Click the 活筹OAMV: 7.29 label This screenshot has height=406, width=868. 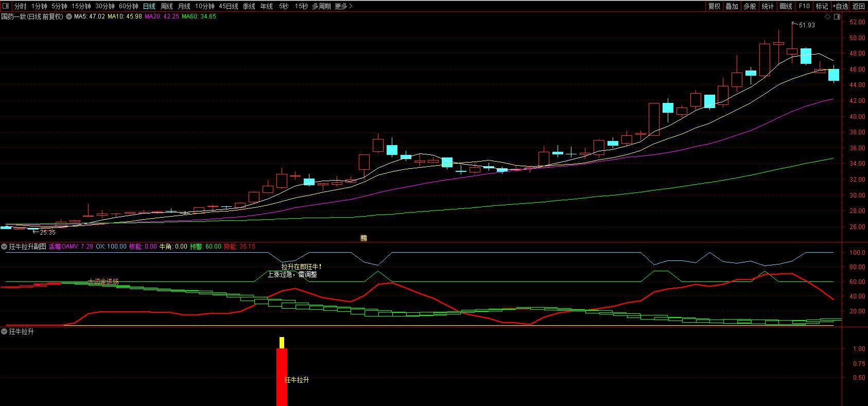71,246
